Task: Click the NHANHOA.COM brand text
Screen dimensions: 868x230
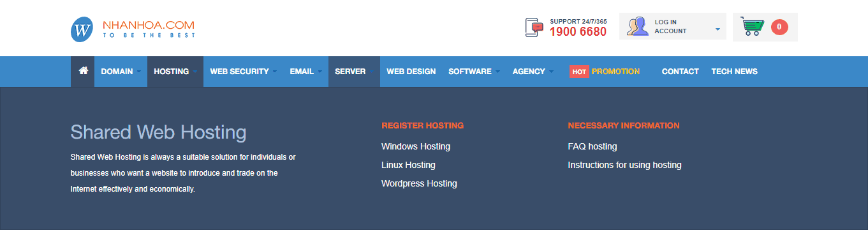Action: 149,25
